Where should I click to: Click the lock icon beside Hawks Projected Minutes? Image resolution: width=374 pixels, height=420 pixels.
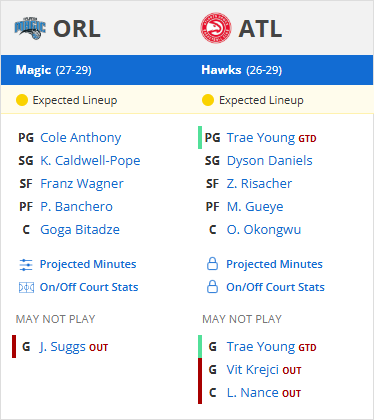tap(212, 264)
